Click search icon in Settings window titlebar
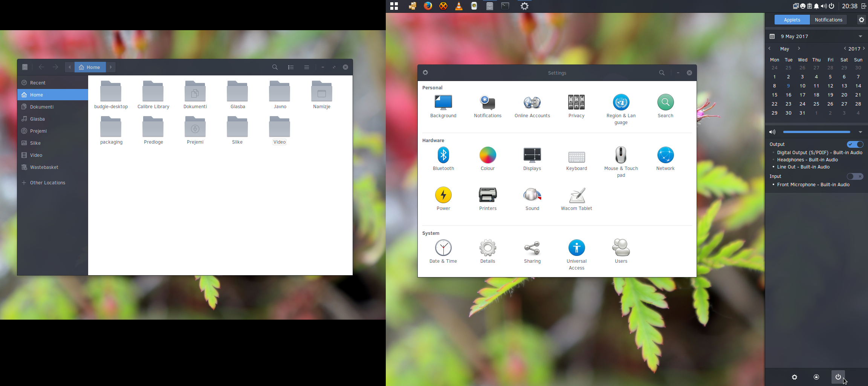This screenshot has height=386, width=868. [662, 73]
